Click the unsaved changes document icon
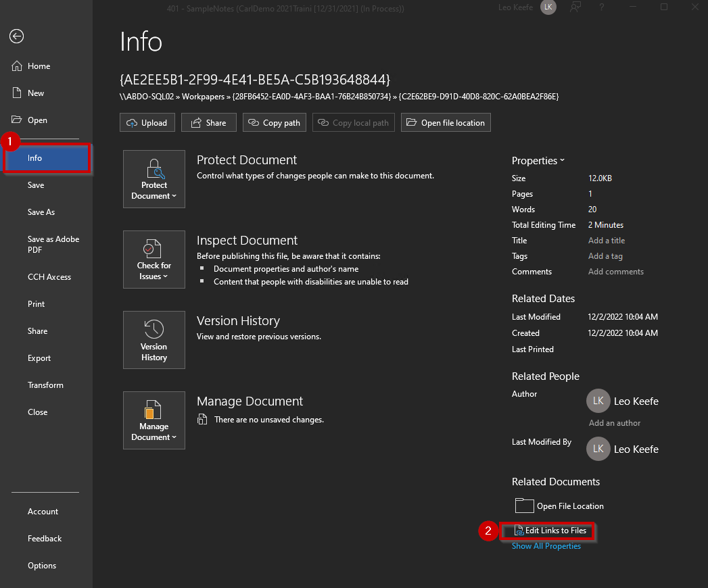Image resolution: width=708 pixels, height=588 pixels. tap(202, 419)
